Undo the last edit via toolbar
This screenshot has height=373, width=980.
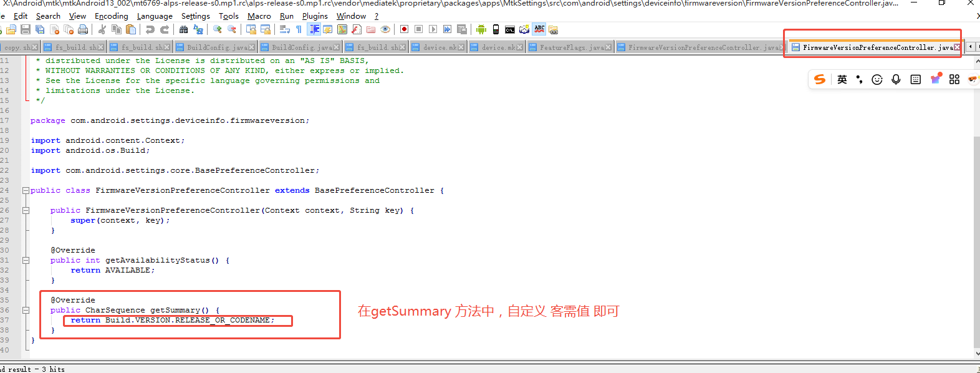tap(150, 29)
